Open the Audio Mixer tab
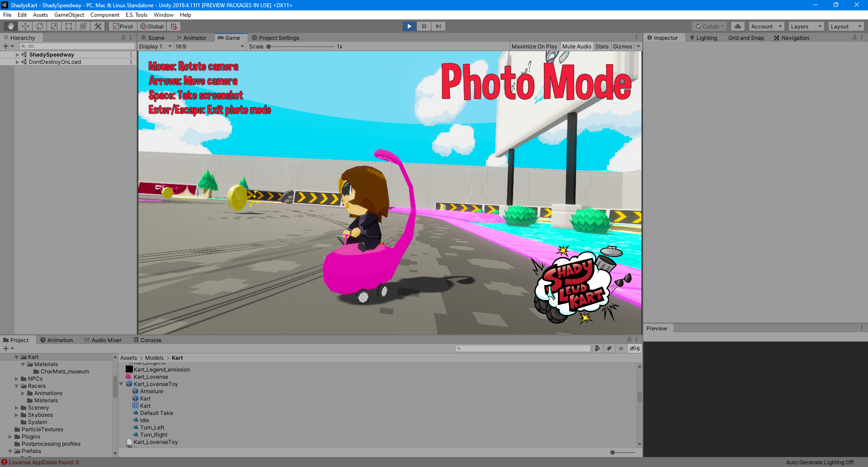Viewport: 868px width, 467px height. coord(103,340)
